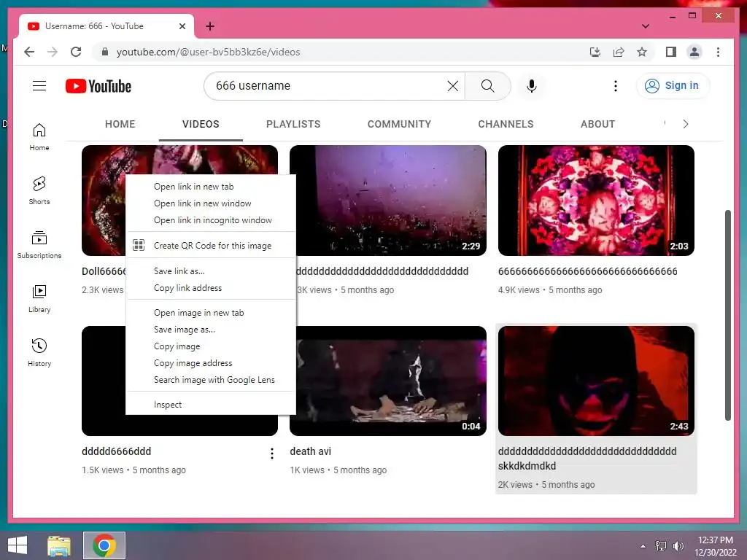747x560 pixels.
Task: Share this page icon in address bar
Action: tap(619, 52)
